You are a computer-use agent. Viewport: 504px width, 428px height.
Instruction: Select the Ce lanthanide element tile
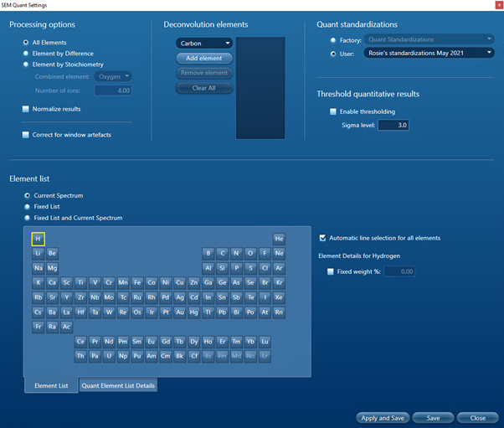coord(80,342)
